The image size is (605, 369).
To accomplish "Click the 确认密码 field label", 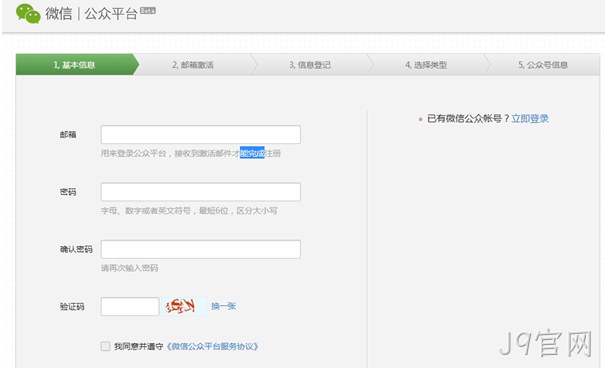I will coord(76,249).
